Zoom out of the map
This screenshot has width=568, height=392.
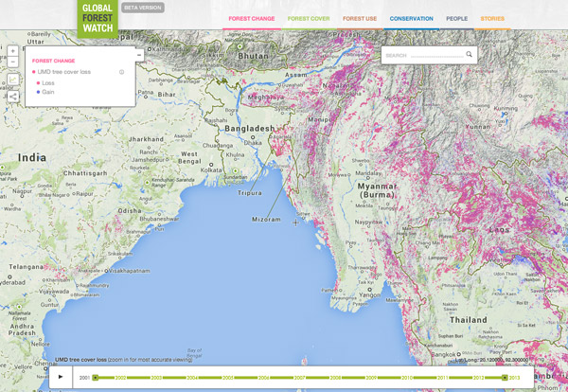coord(12,62)
